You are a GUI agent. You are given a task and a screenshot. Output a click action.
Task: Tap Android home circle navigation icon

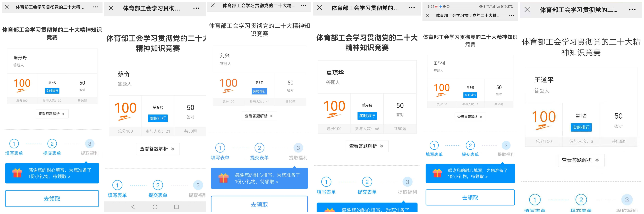(155, 207)
